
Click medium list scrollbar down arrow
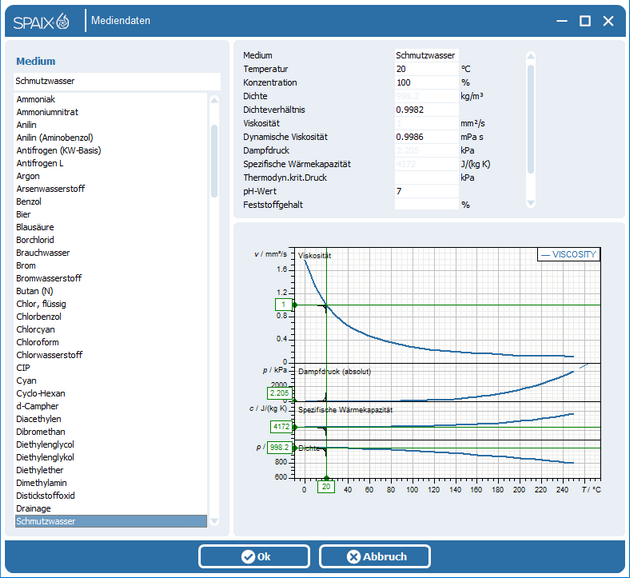(214, 521)
